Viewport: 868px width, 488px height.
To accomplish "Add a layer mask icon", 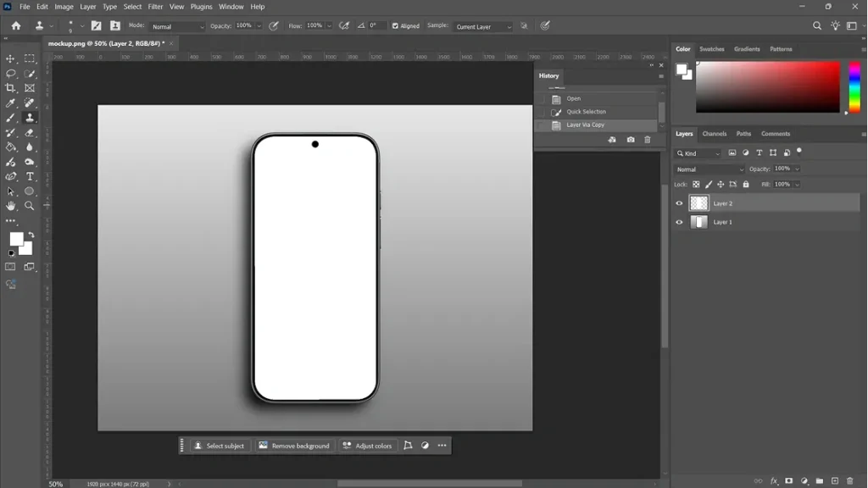I will [x=789, y=481].
